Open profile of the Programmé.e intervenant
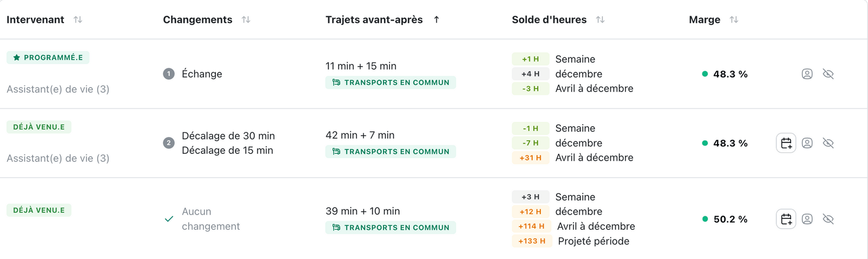The image size is (868, 259). click(807, 74)
